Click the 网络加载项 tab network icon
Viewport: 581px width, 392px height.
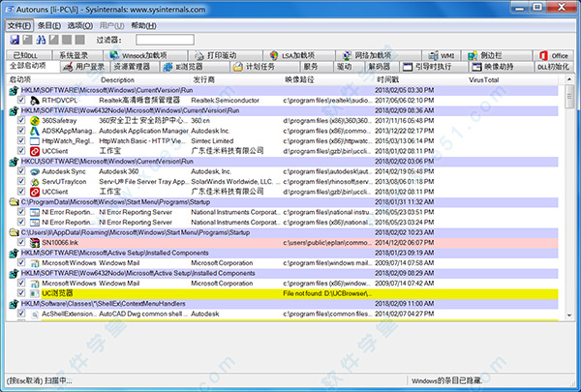coord(347,55)
